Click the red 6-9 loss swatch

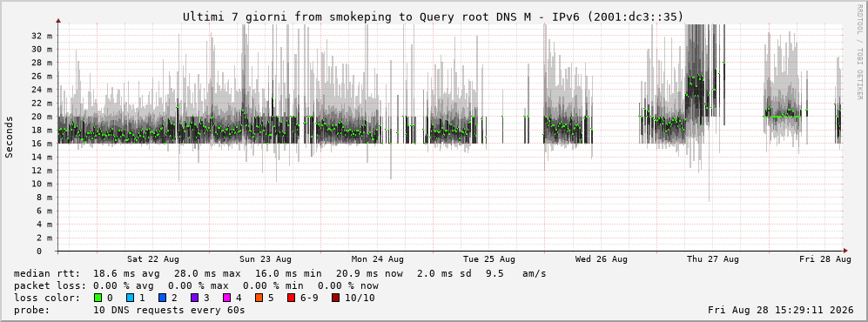pyautogui.click(x=291, y=298)
